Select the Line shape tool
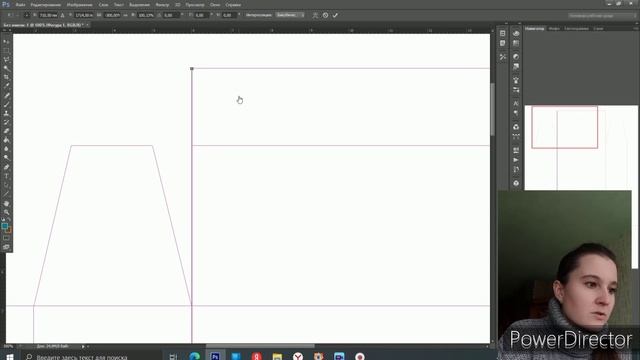 [x=6, y=194]
